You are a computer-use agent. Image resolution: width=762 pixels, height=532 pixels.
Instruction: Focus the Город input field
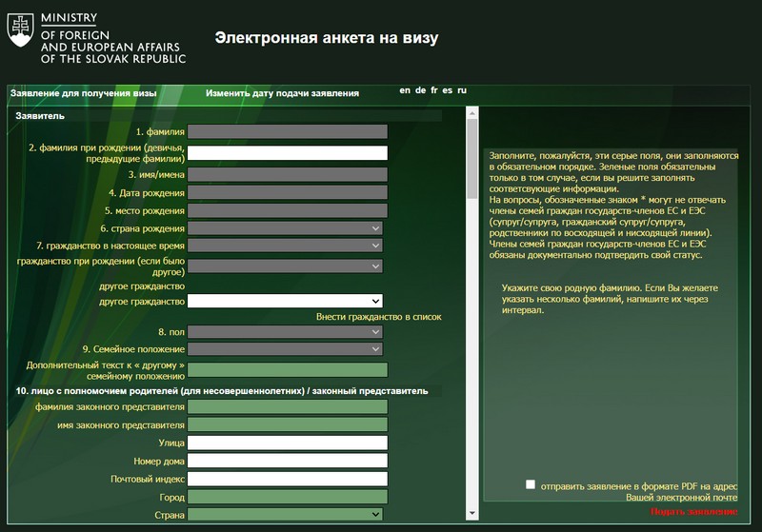[288, 497]
